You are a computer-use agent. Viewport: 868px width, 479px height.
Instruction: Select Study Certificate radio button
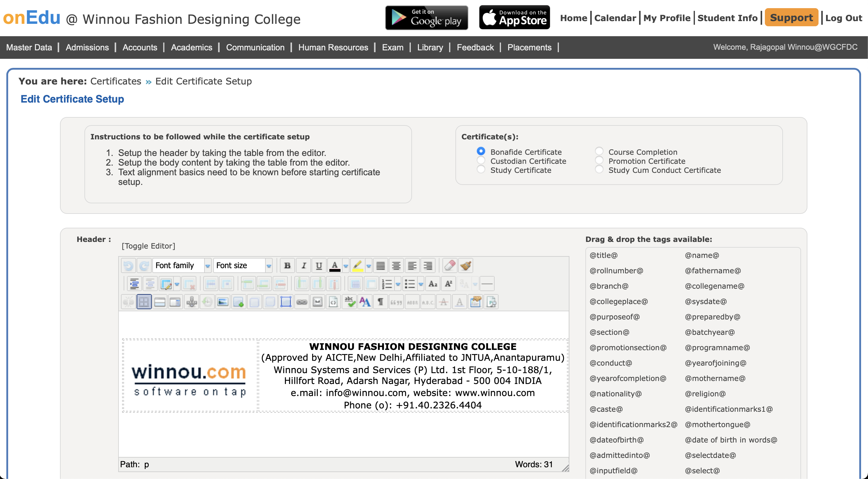point(481,170)
